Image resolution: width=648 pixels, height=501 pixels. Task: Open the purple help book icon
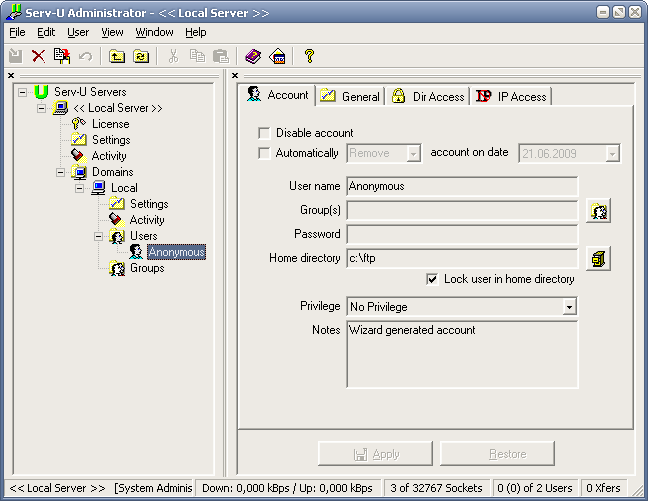(x=253, y=56)
